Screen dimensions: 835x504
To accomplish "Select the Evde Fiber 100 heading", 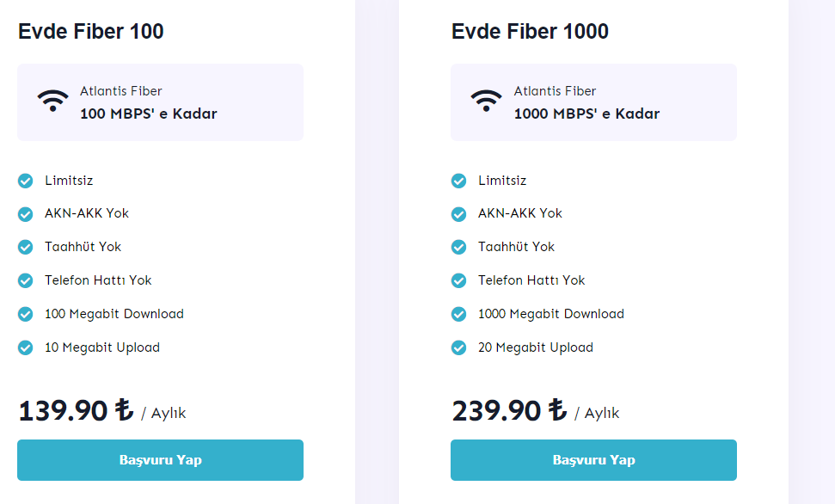I will pyautogui.click(x=90, y=32).
